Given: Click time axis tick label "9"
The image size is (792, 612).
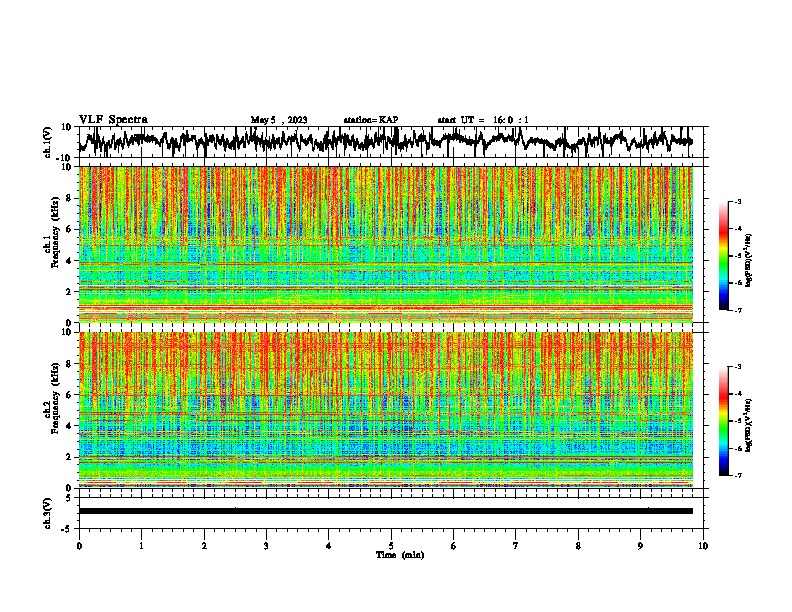Looking at the screenshot, I should (640, 546).
